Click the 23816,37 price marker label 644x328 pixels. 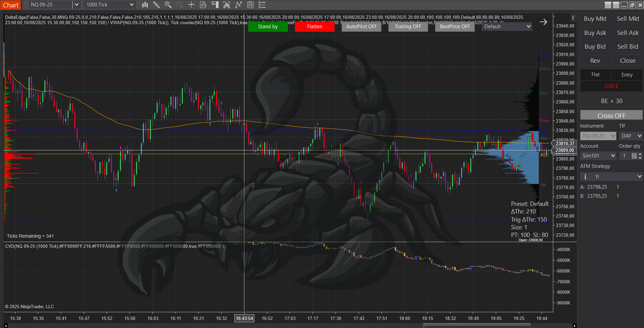(565, 143)
